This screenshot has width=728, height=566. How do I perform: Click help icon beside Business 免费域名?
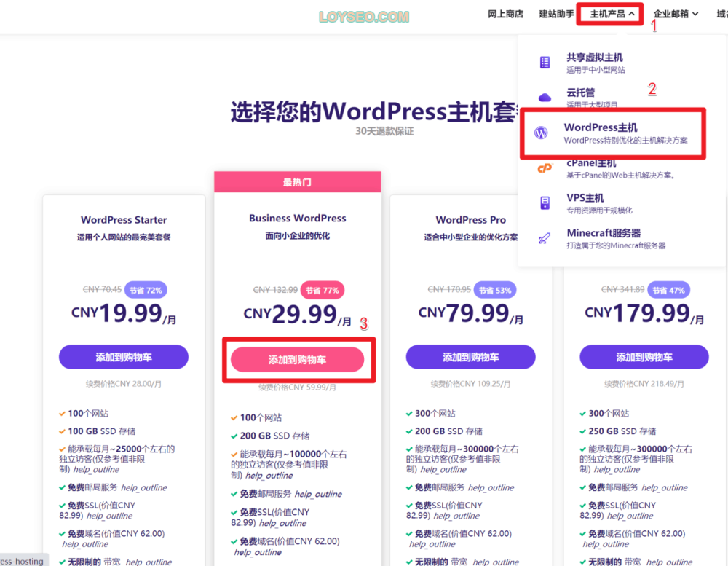coord(258,552)
